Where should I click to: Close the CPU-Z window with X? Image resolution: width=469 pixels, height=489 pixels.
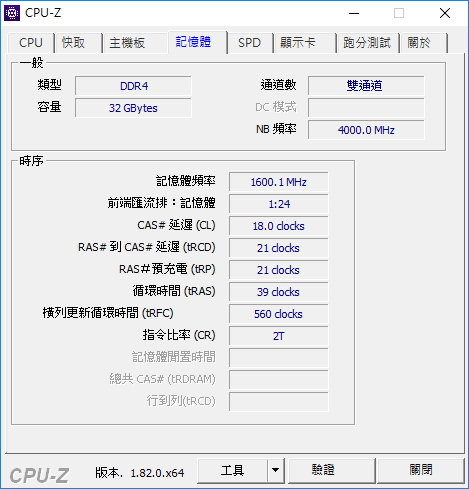(x=445, y=13)
